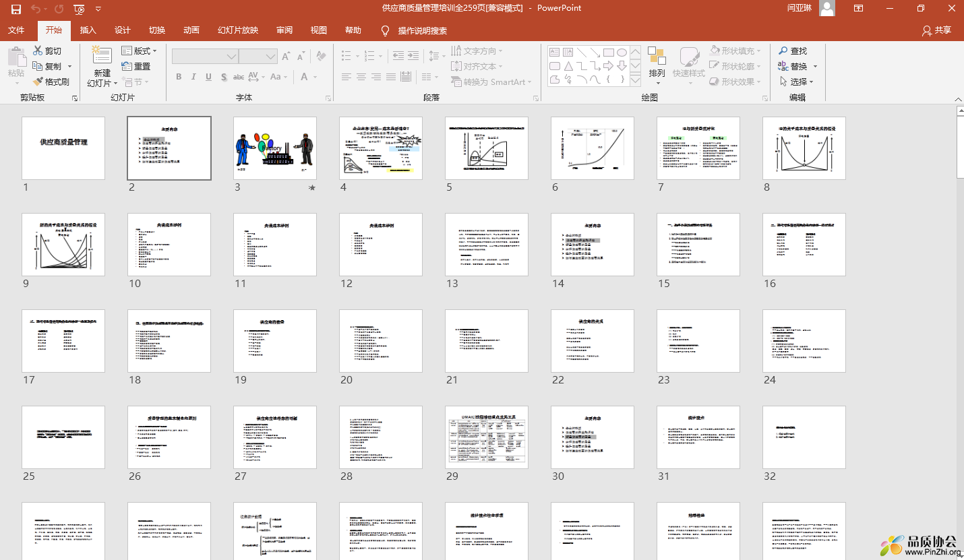The width and height of the screenshot is (964, 560).
Task: Select the oval shape in shapes gallery
Action: coord(622,52)
